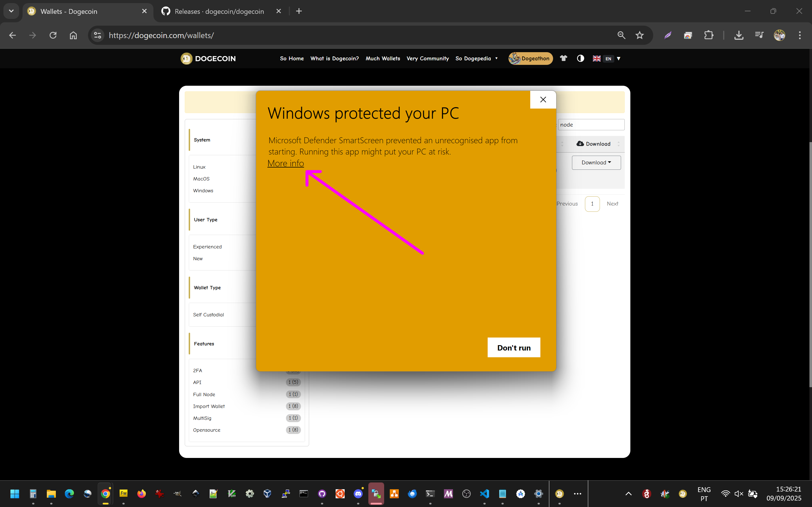
Task: Open the volume muted tray icon
Action: pos(739,493)
